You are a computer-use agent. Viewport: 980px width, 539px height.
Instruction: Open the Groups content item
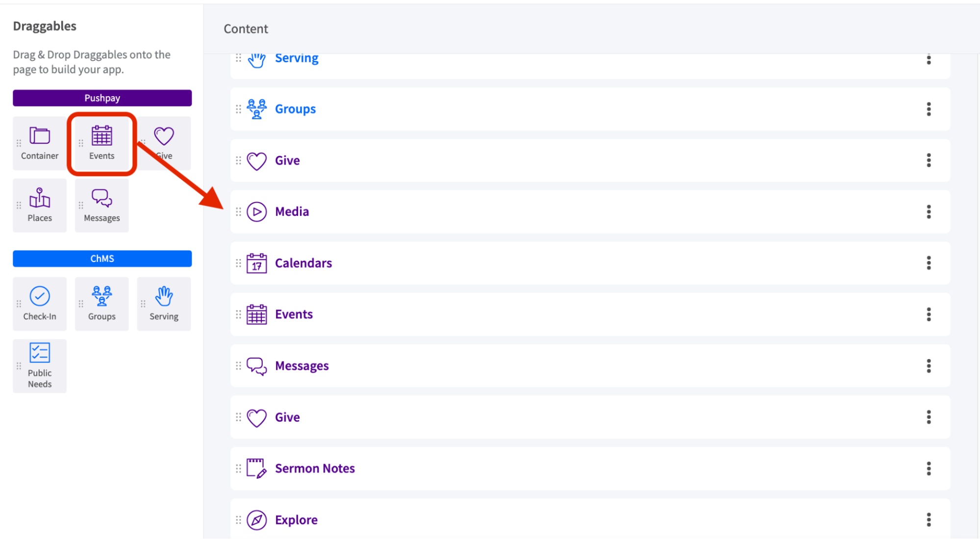pyautogui.click(x=295, y=108)
